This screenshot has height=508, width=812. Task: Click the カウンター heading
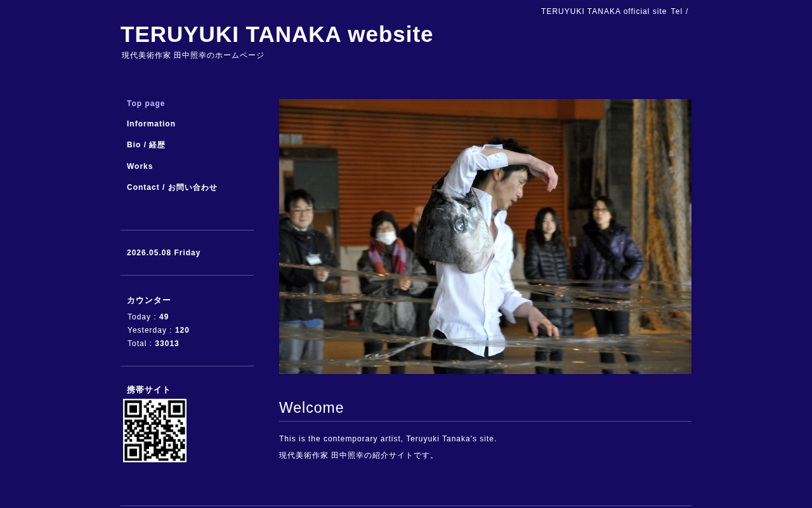point(149,300)
